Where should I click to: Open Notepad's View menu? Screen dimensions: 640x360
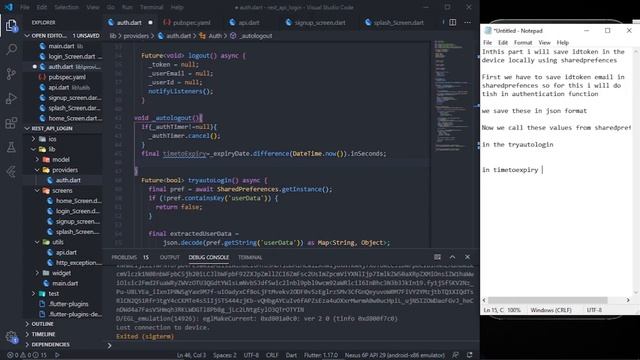[x=544, y=42]
